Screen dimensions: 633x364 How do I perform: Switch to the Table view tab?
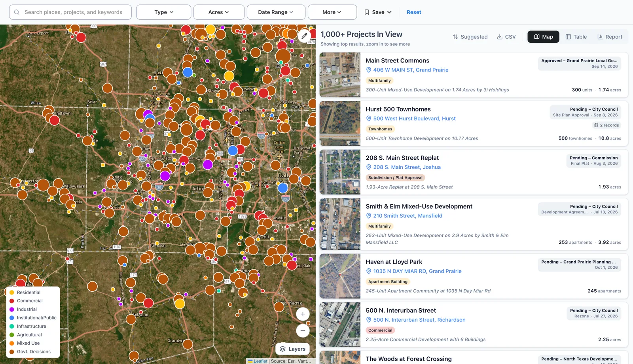pos(576,37)
